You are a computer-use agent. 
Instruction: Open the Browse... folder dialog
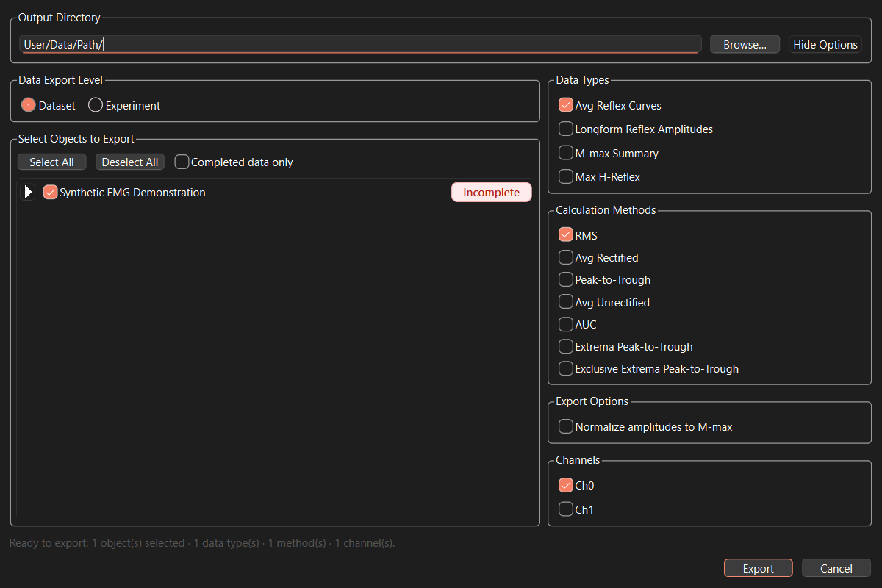pos(745,44)
